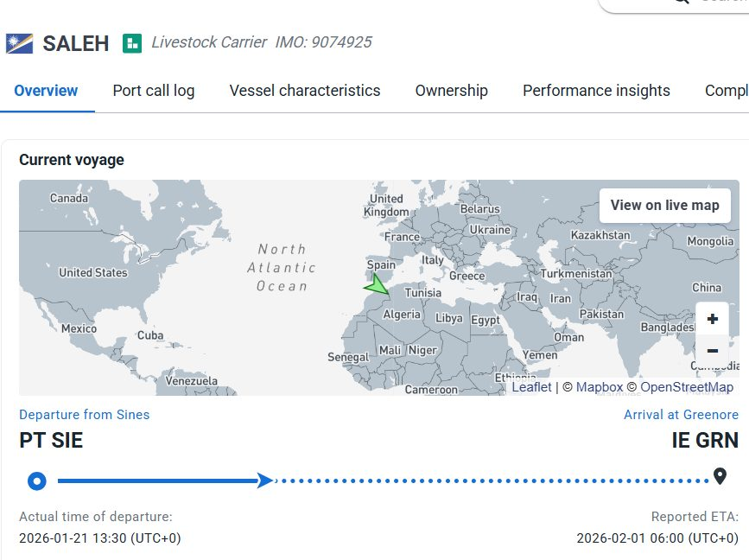Click departure time 2026-01-21 13:30
Viewport: 749px width, 560px height.
[x=100, y=538]
